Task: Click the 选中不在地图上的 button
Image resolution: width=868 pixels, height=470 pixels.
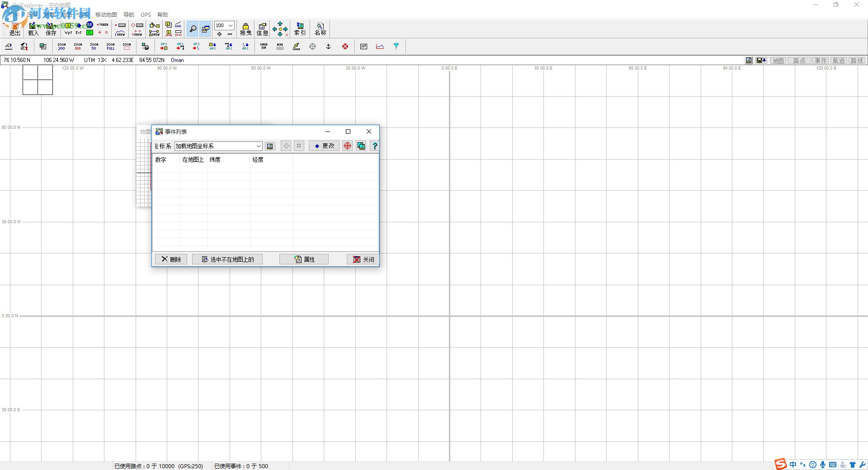Action: pos(227,259)
